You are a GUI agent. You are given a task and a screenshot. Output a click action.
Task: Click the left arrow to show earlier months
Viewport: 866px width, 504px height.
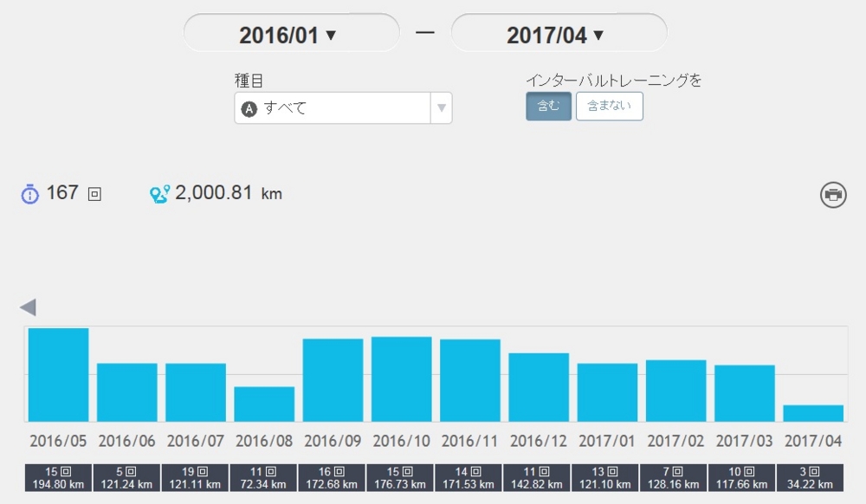point(29,307)
